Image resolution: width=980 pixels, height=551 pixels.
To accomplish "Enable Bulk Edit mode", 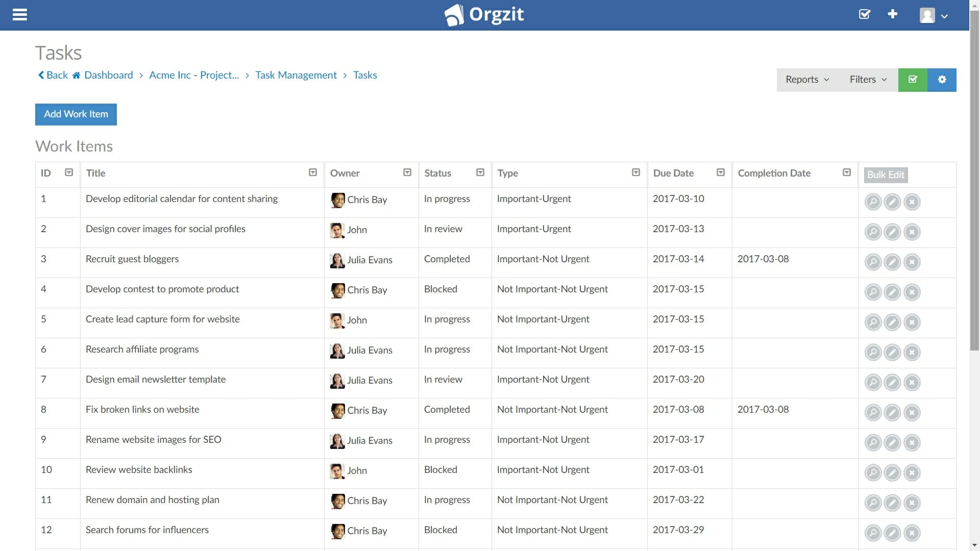I will pyautogui.click(x=885, y=175).
